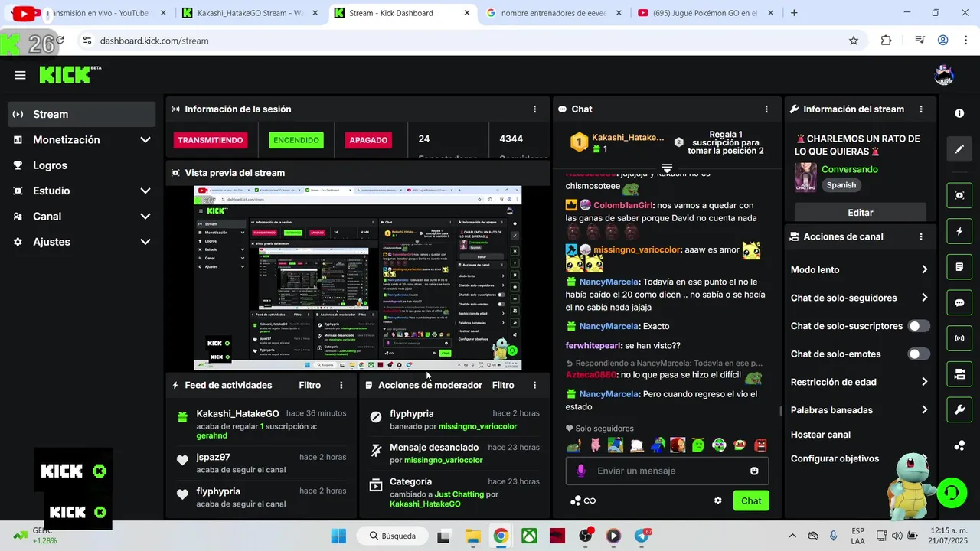Screen dimensions: 980x551
Task: Open File Explorer from the taskbar
Action: point(472,536)
